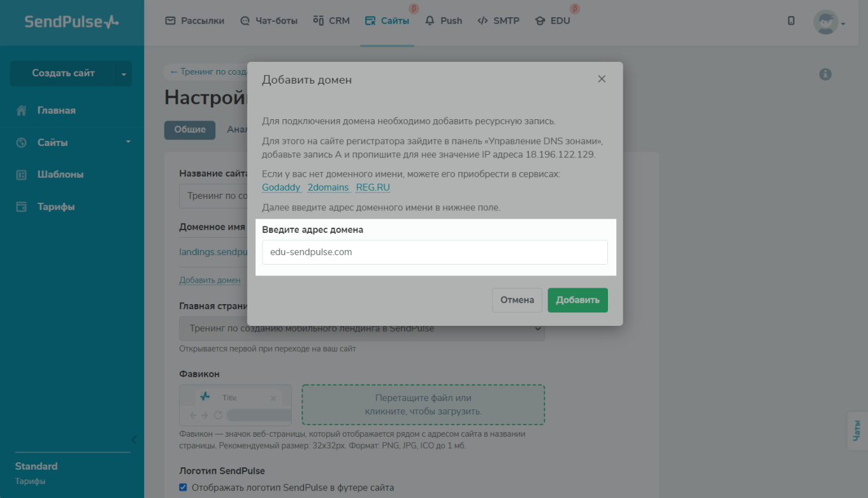The height and width of the screenshot is (498, 868).
Task: Open Шаблоны in sidebar
Action: click(x=60, y=175)
